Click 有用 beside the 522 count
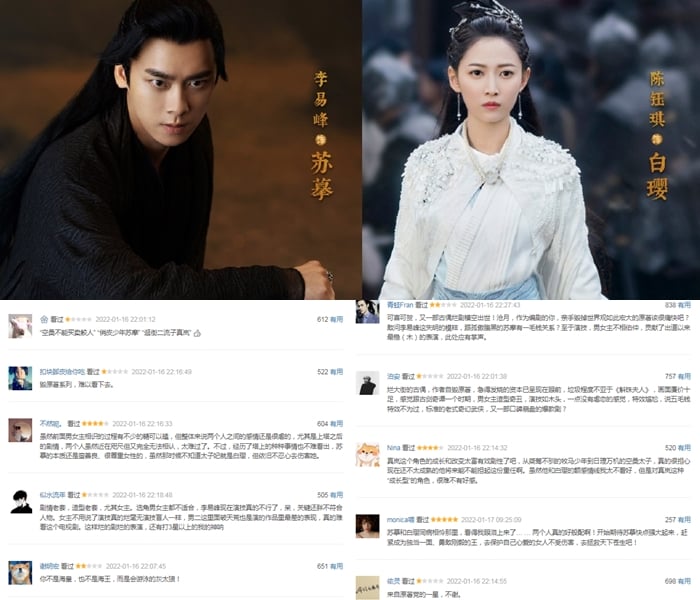This screenshot has width=700, height=600. (x=336, y=371)
